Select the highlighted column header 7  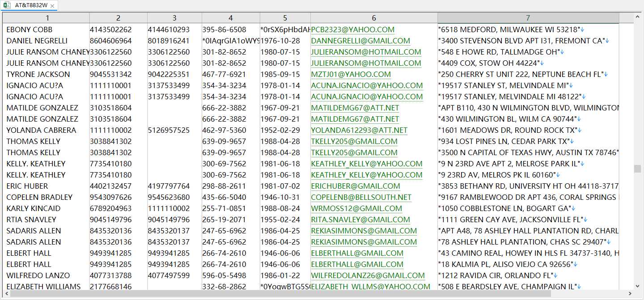[x=528, y=18]
